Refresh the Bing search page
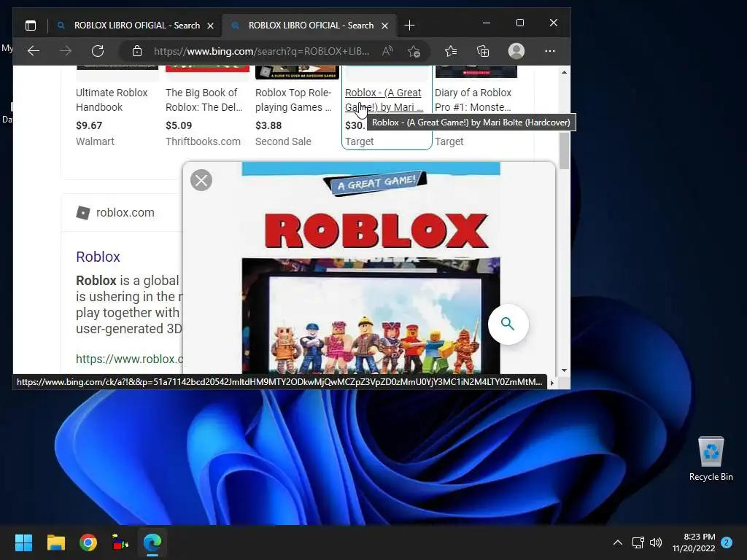Viewport: 747px width, 560px height. tap(98, 51)
